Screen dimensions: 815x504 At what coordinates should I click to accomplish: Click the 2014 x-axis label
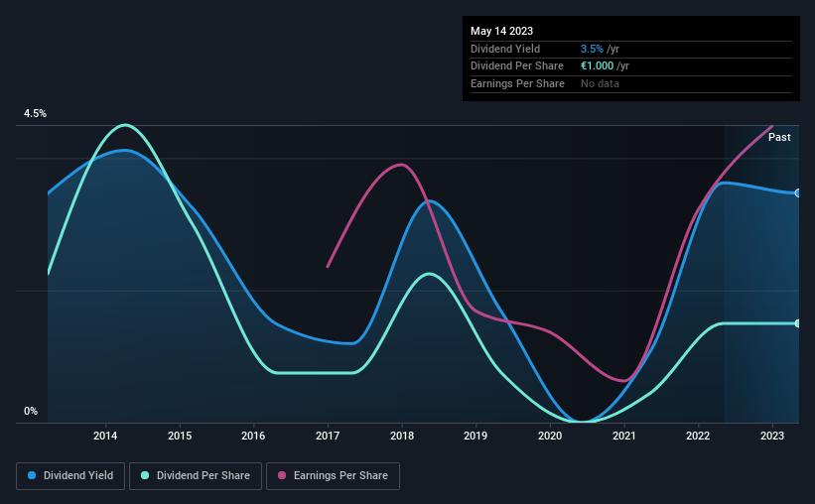coord(105,436)
